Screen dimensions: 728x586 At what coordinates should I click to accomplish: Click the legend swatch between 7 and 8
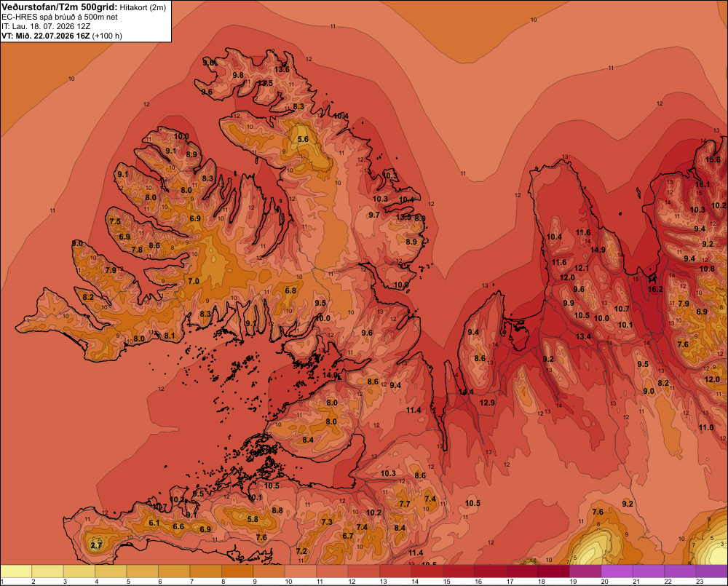click(x=206, y=571)
